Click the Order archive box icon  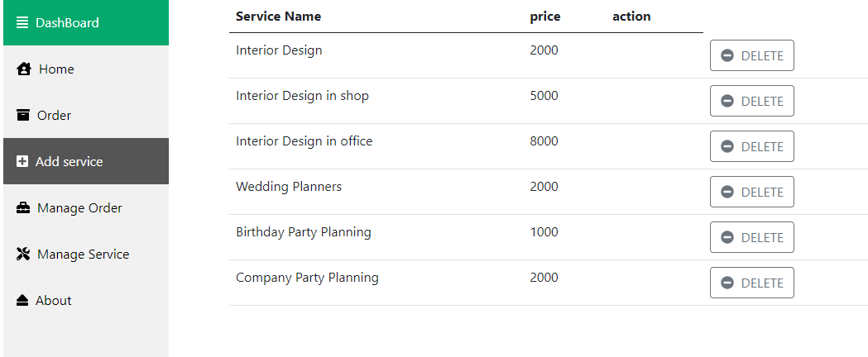coord(22,115)
